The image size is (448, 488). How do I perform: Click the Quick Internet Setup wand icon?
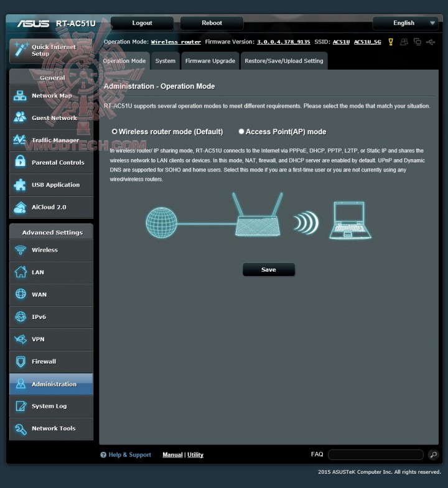(21, 49)
